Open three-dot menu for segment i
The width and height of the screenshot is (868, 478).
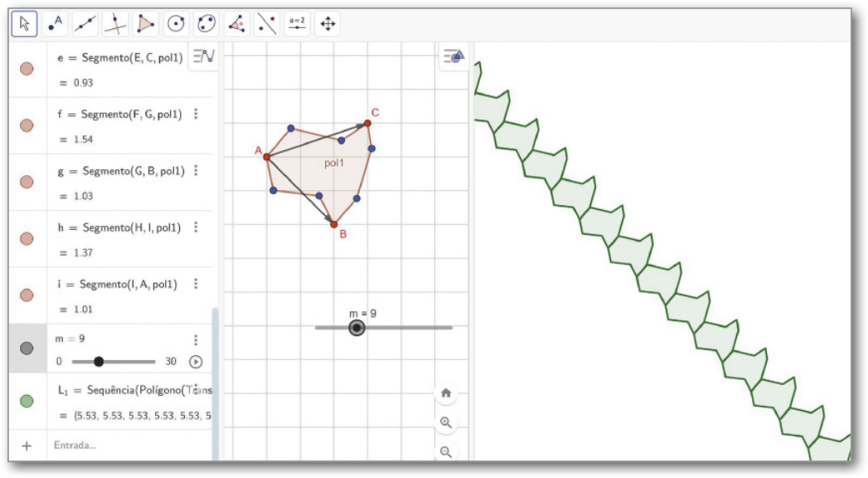click(196, 284)
